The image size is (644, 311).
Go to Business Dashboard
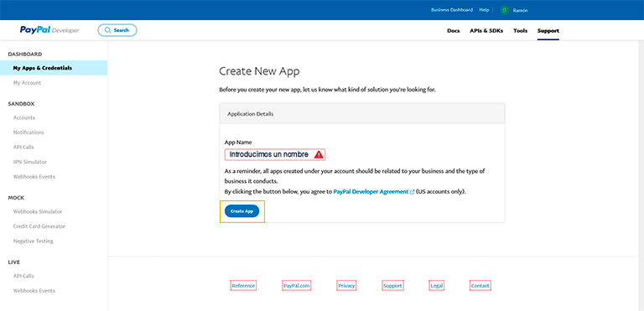coord(452,10)
